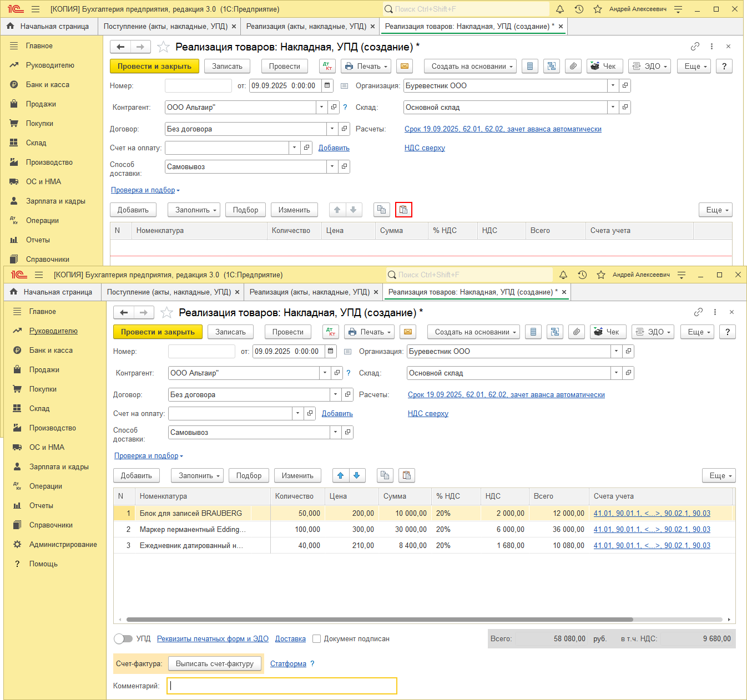747x700 pixels.
Task: Toggle the УПД switch
Action: [123, 638]
